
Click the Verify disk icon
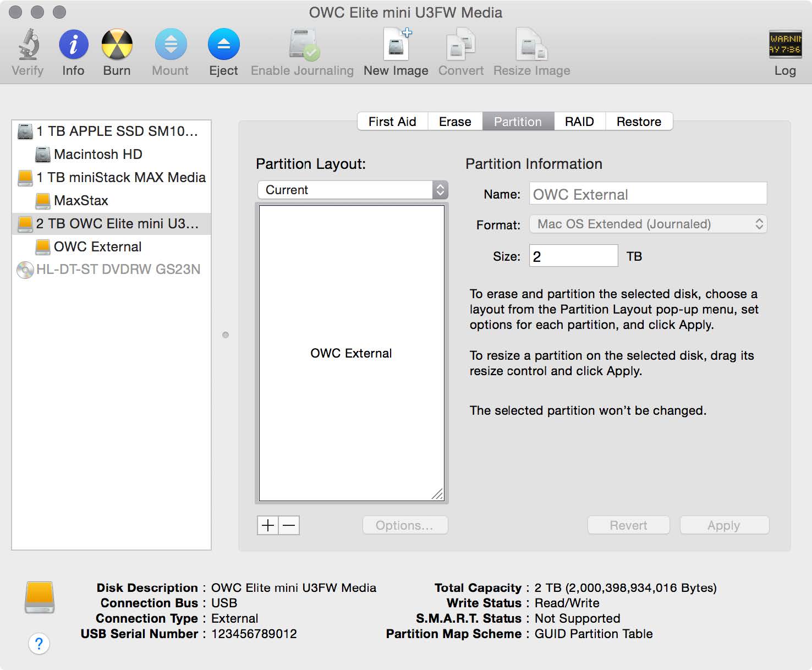coord(27,50)
